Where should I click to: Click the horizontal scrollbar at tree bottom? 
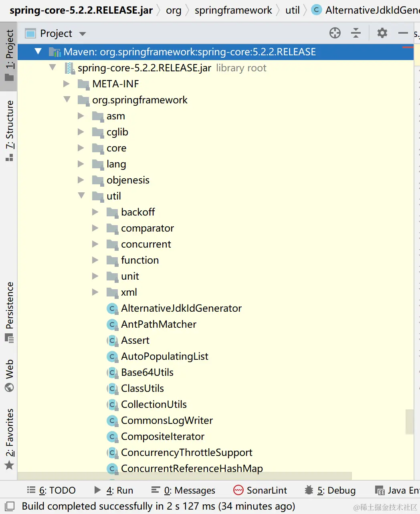click(184, 476)
